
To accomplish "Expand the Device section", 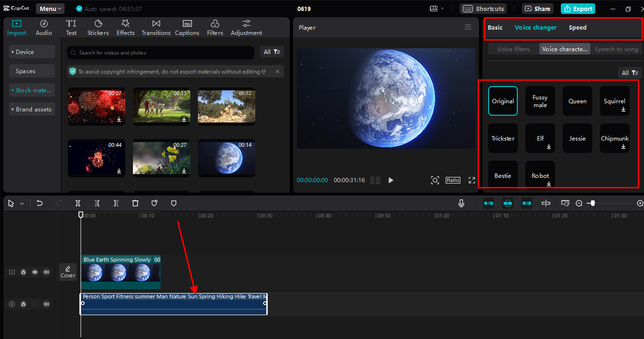I will tap(32, 52).
